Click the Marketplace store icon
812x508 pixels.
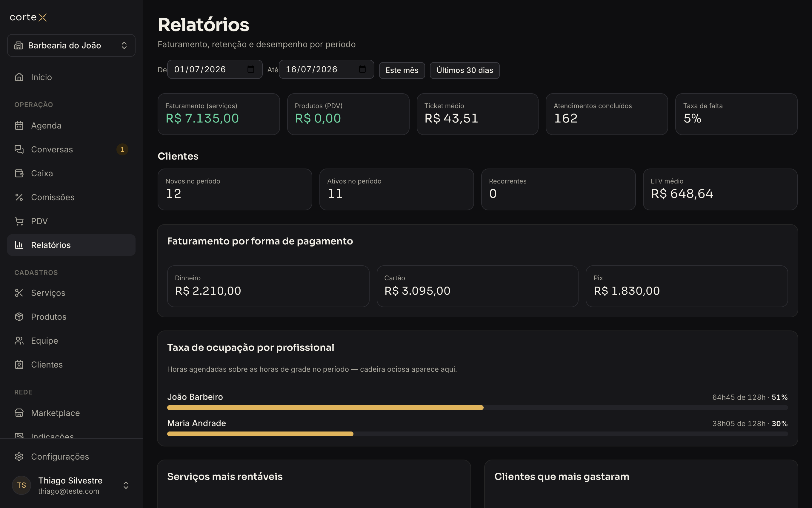pos(19,413)
